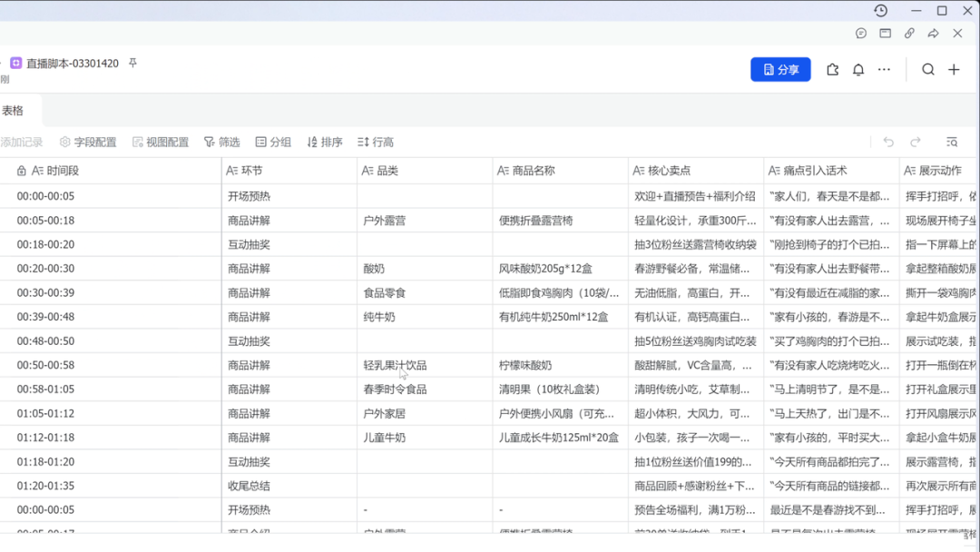Open the comments bubble icon
980x552 pixels.
(861, 34)
